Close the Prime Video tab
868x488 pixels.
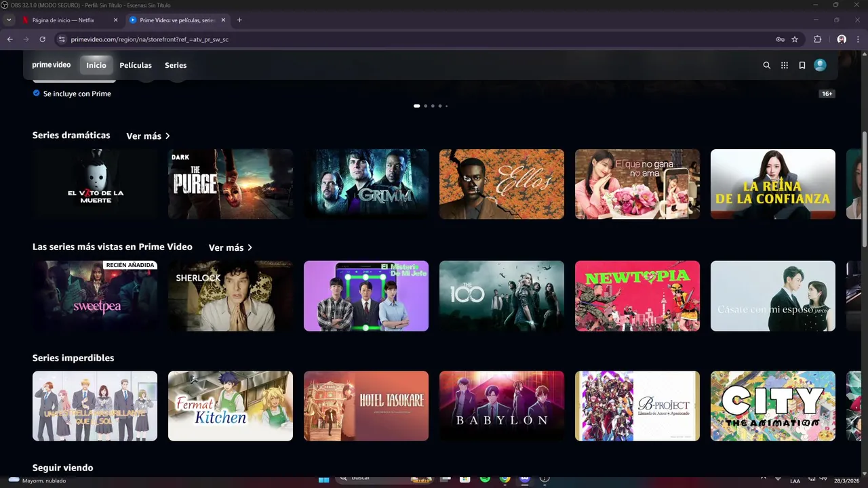click(224, 20)
